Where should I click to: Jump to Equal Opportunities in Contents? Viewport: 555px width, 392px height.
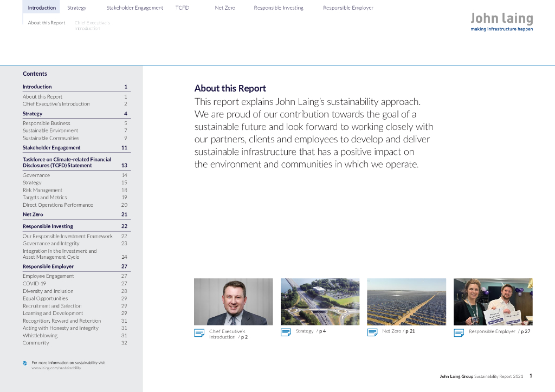(75, 299)
